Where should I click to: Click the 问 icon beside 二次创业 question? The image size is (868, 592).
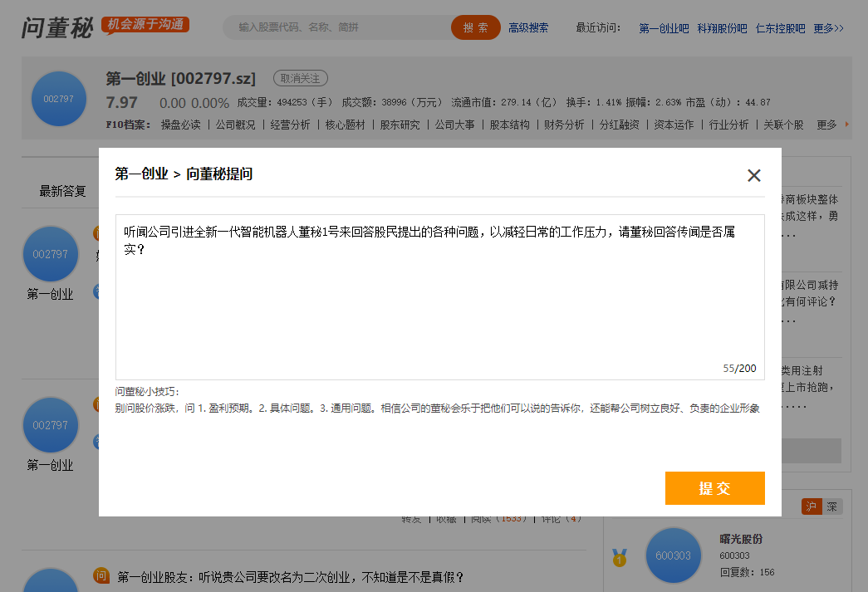(101, 576)
